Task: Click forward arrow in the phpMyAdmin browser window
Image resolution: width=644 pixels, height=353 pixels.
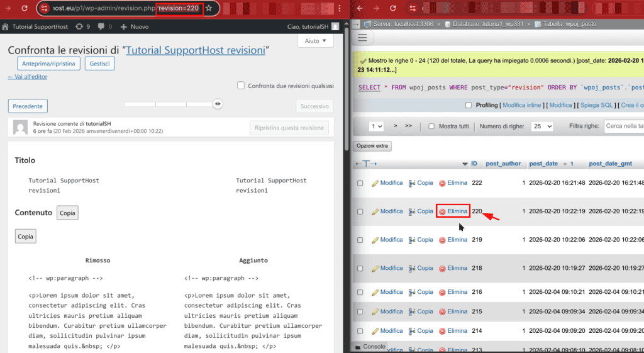Action: tap(376, 8)
